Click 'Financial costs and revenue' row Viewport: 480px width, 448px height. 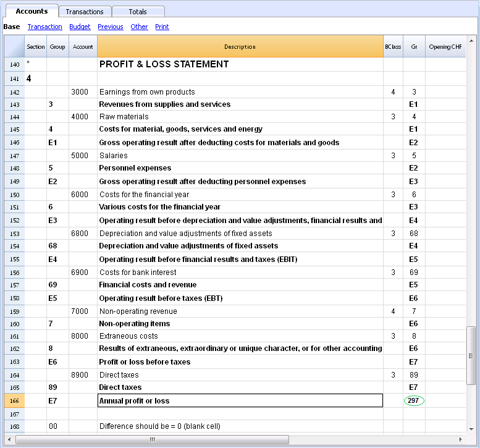[240, 285]
